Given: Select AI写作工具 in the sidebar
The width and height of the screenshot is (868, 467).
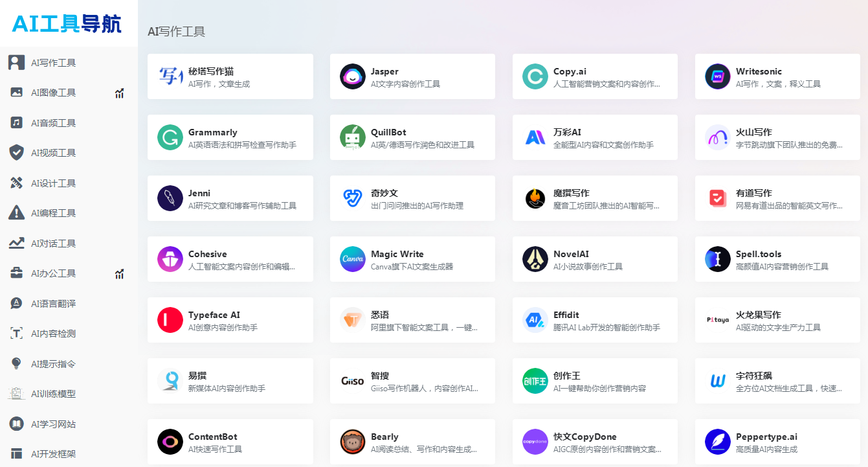Looking at the screenshot, I should pos(53,63).
